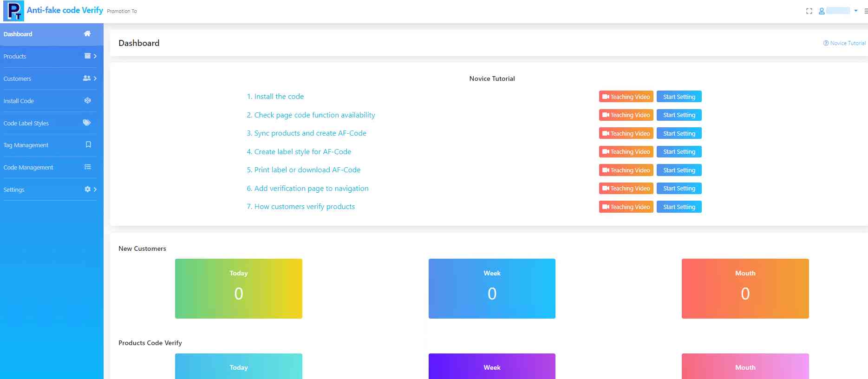The image size is (868, 379).
Task: Click the New Customers Week card
Action: (x=492, y=288)
